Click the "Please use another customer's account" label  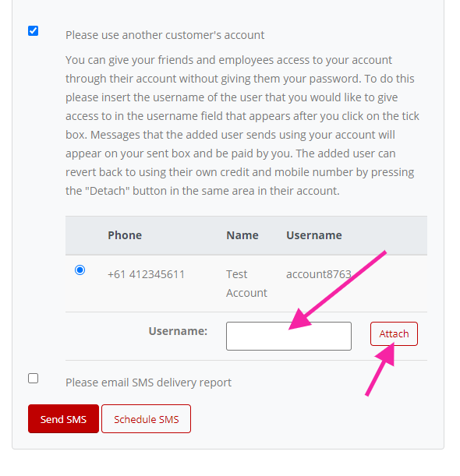[165, 35]
